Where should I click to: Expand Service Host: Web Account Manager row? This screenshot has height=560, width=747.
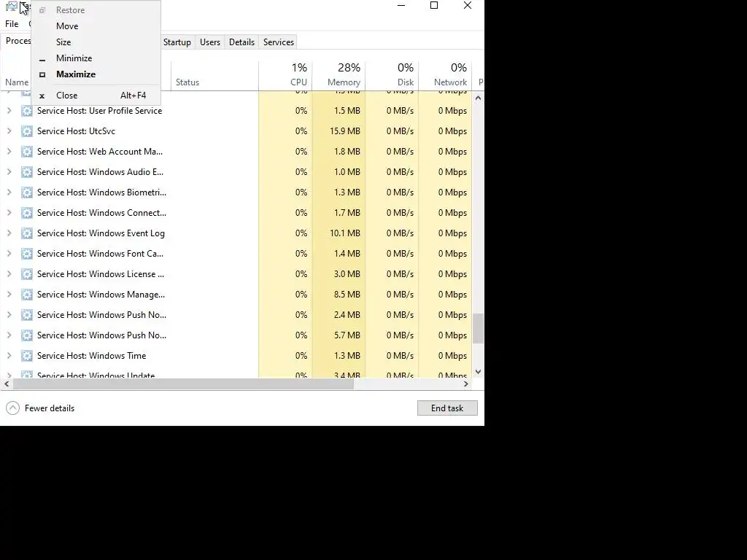(9, 152)
